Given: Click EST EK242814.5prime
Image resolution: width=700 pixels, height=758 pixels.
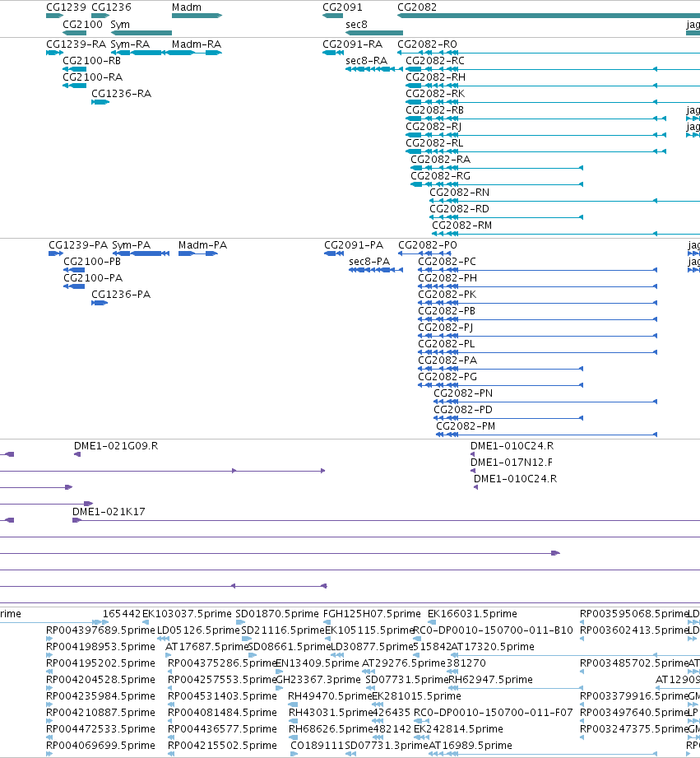Looking at the screenshot, I should coord(458,728).
